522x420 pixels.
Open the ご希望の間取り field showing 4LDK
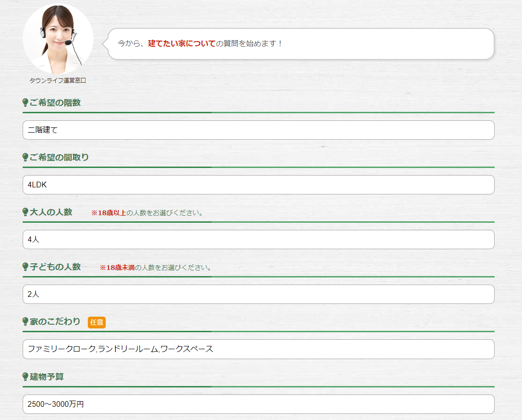click(258, 185)
